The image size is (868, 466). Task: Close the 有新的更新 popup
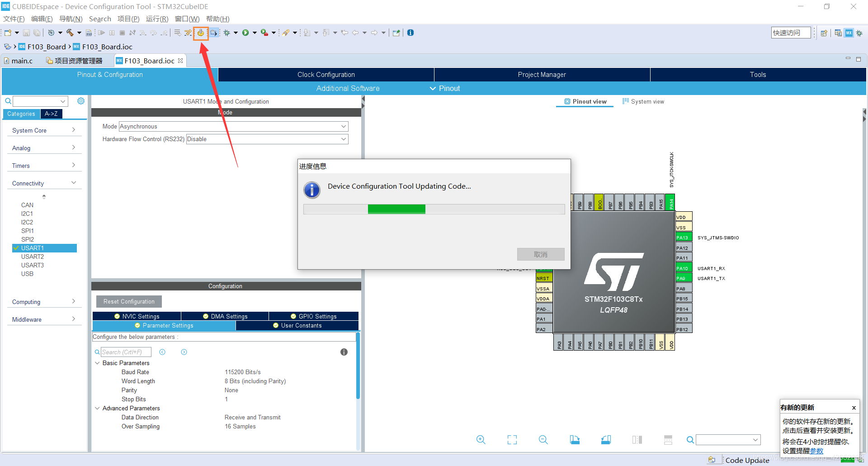pos(854,408)
